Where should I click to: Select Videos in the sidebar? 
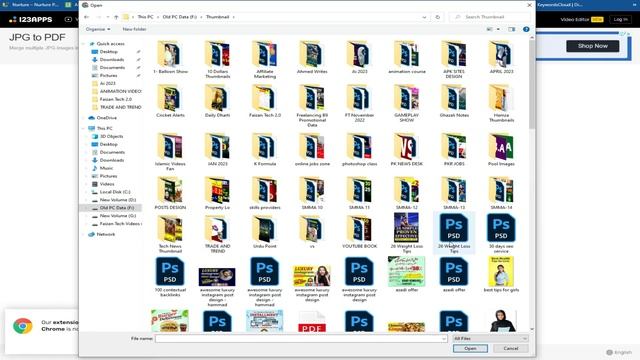[x=104, y=184]
